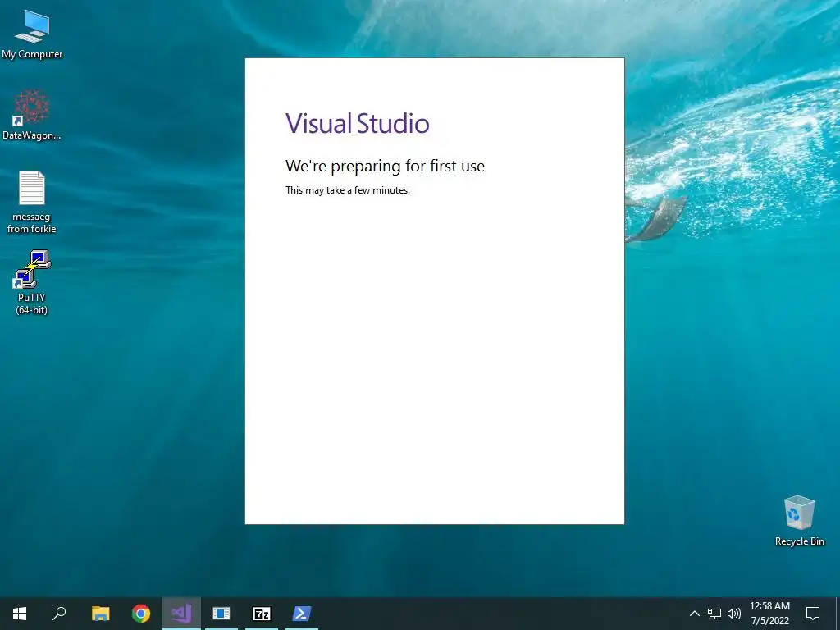Select the 'messaeg from forkie' text file

[x=32, y=202]
